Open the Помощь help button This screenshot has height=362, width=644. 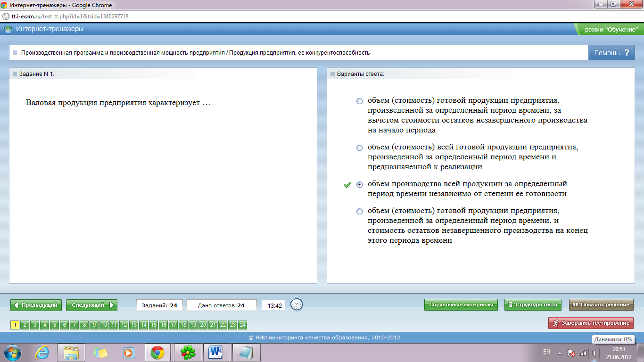coord(611,53)
